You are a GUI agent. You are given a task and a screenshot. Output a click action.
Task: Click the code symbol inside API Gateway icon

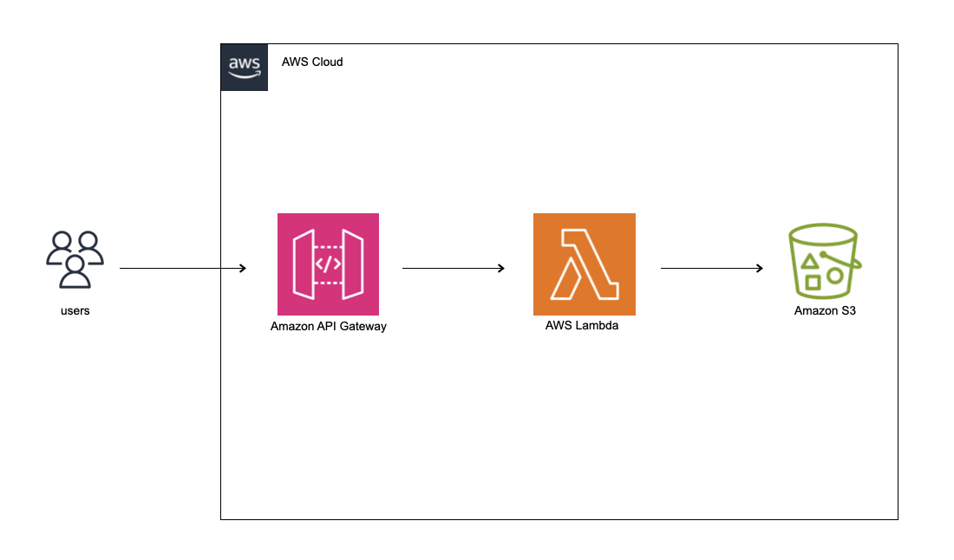pos(328,264)
